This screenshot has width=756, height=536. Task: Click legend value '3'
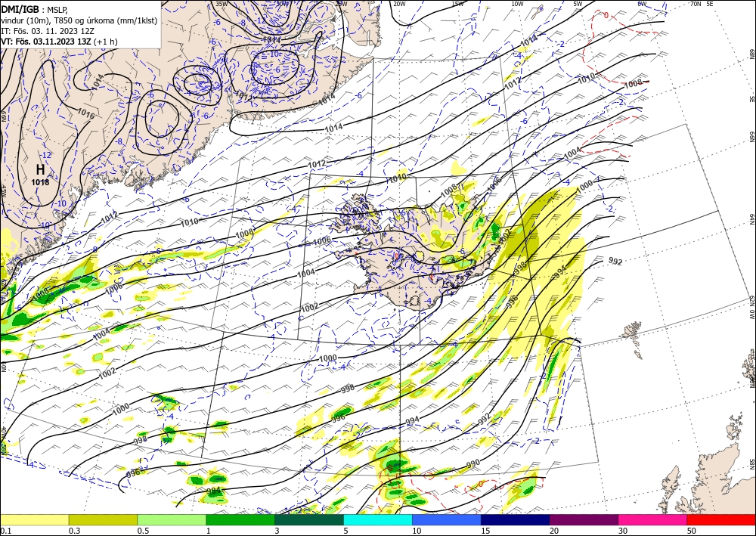point(277,531)
